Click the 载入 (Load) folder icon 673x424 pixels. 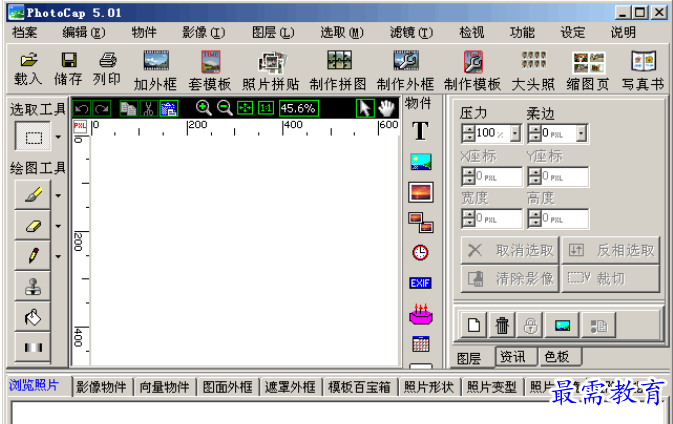pyautogui.click(x=28, y=59)
